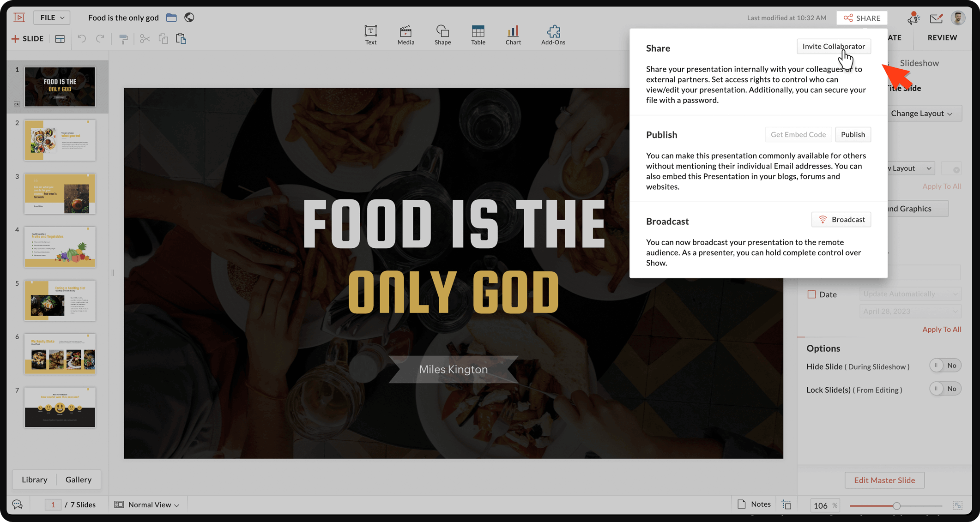980x522 pixels.
Task: Open the user profile avatar
Action: point(958,18)
